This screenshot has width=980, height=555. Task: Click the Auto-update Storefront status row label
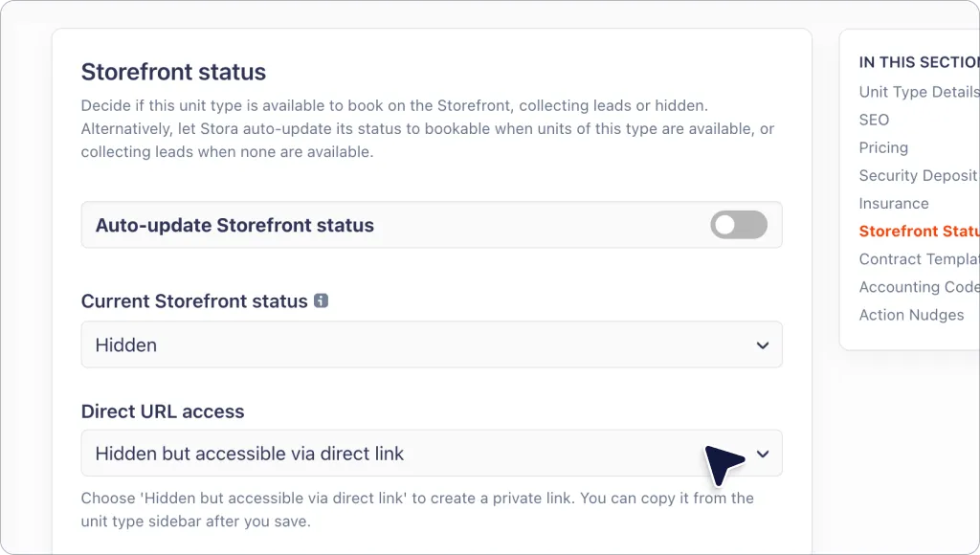click(234, 225)
